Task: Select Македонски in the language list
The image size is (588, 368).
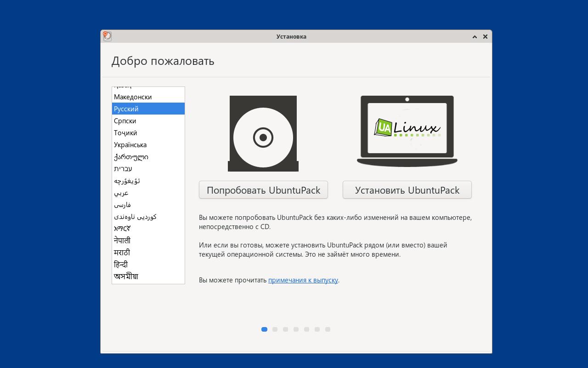Action: 148,97
